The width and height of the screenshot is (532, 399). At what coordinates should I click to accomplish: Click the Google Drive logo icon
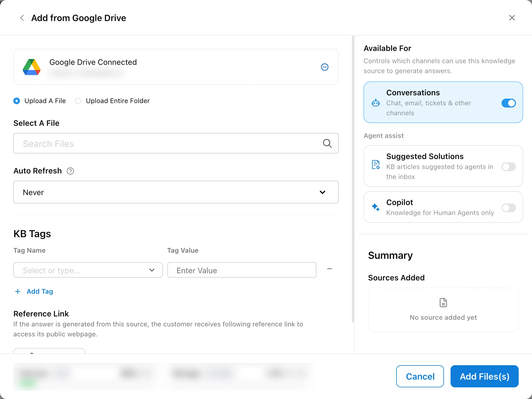[32, 67]
